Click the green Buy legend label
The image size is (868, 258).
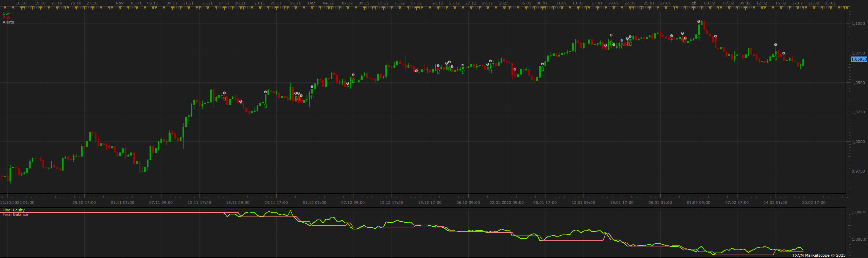tap(6, 13)
